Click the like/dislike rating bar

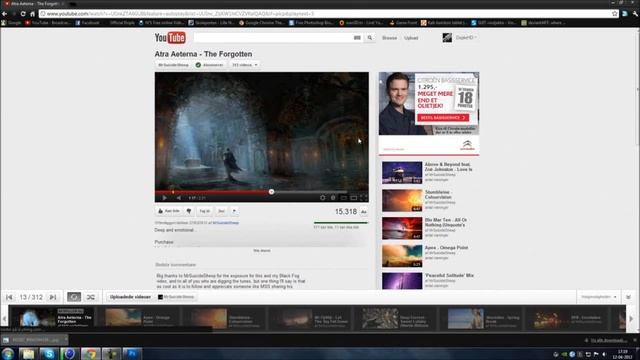[x=341, y=223]
